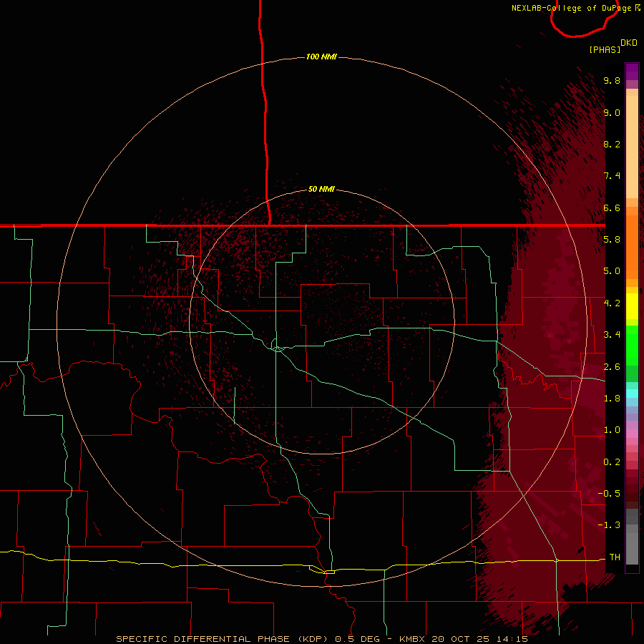Viewport: 644px width, 644px height.
Task: Click the DKD [PHAS] legend title
Action: tap(613, 46)
